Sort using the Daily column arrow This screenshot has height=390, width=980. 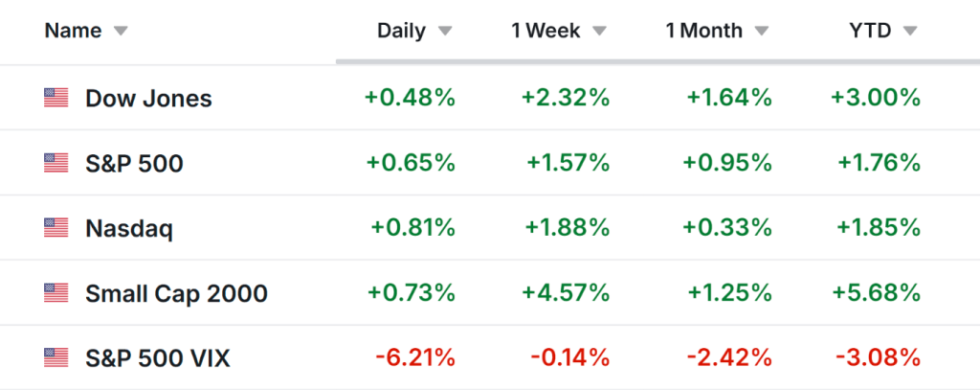[x=445, y=31]
